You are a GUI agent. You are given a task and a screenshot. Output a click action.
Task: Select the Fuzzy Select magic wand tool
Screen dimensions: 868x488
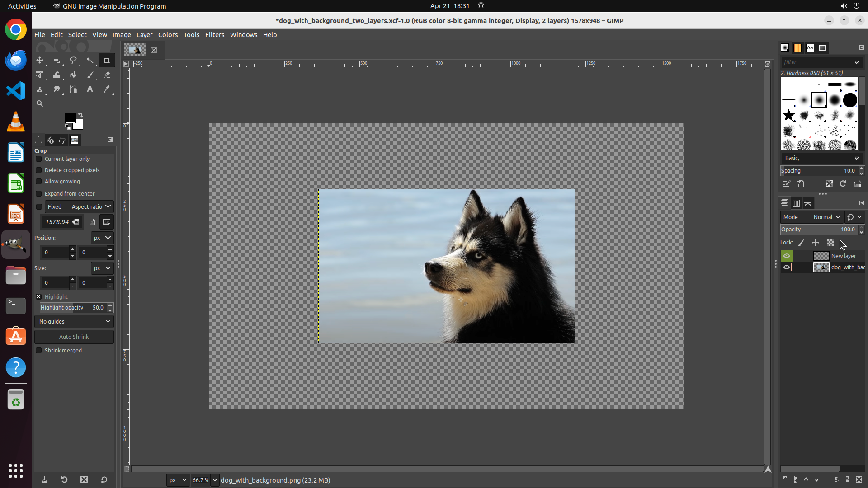[90, 60]
